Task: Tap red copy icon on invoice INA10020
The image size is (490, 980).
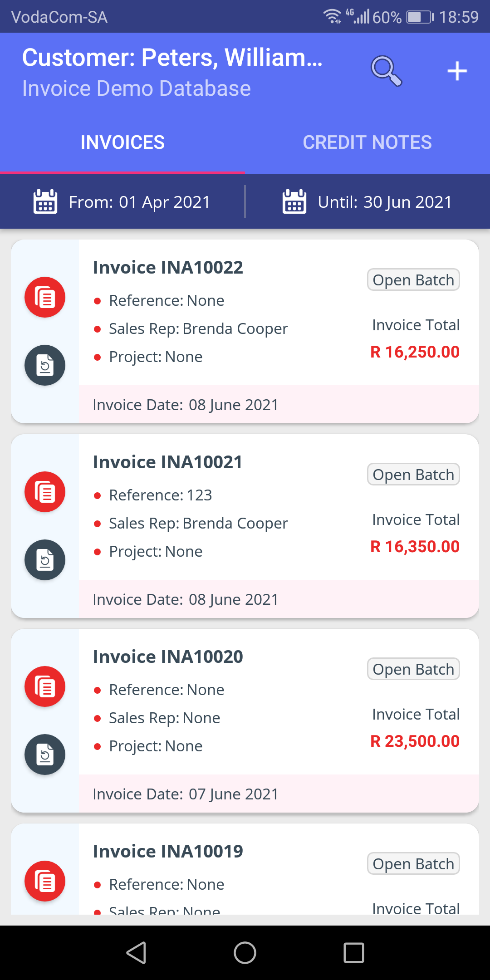Action: pyautogui.click(x=45, y=686)
